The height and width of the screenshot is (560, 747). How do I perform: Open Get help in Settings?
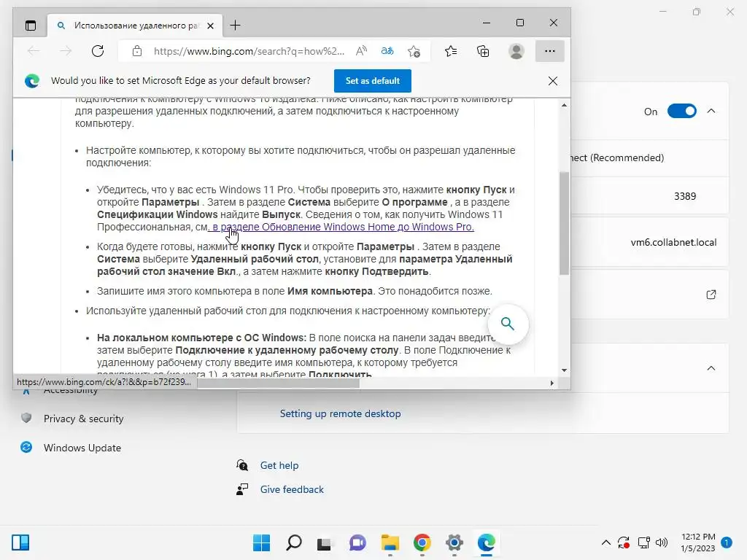(x=279, y=466)
